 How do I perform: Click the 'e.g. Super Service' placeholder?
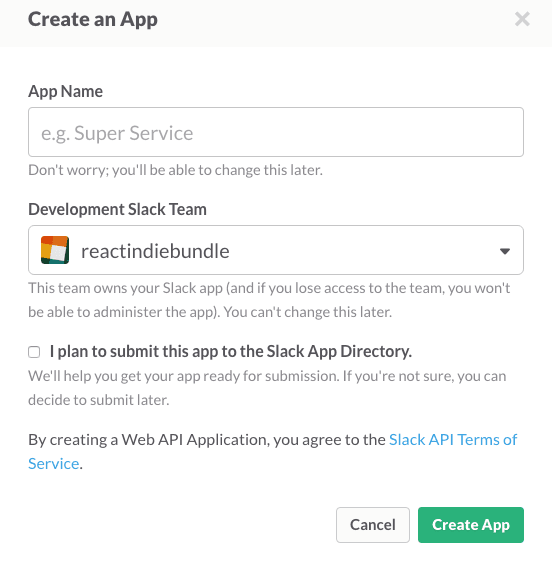pos(117,133)
